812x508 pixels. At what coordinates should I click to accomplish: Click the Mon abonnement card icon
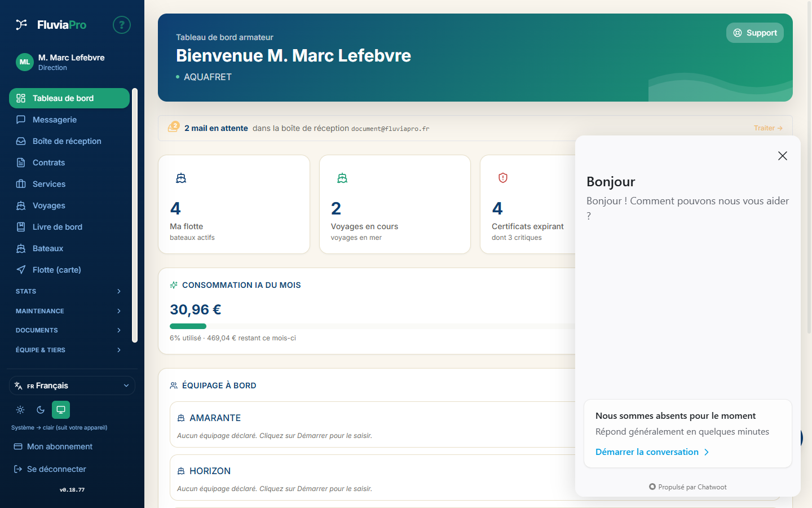18,446
